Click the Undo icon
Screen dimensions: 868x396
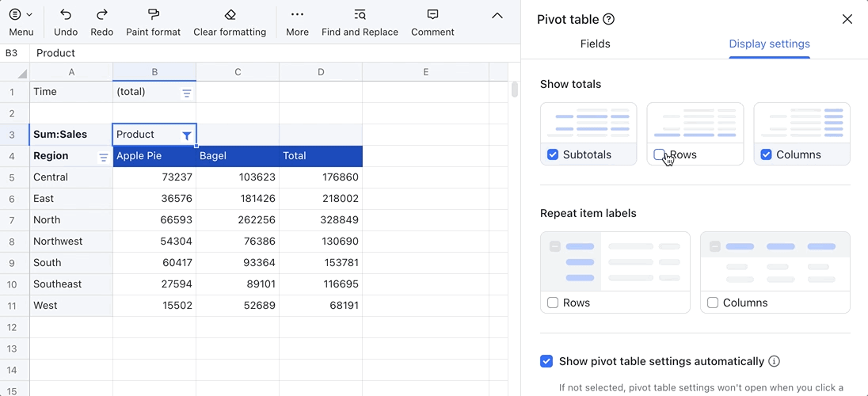point(66,15)
